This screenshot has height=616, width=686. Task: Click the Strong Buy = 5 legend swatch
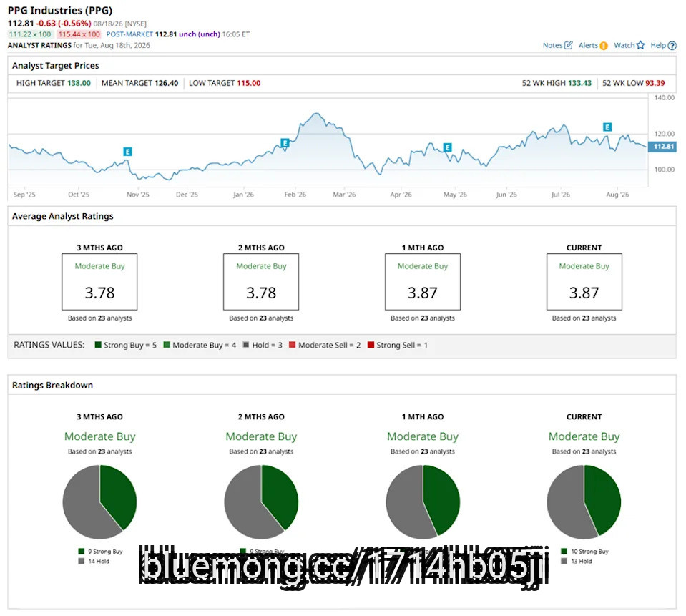pyautogui.click(x=98, y=345)
